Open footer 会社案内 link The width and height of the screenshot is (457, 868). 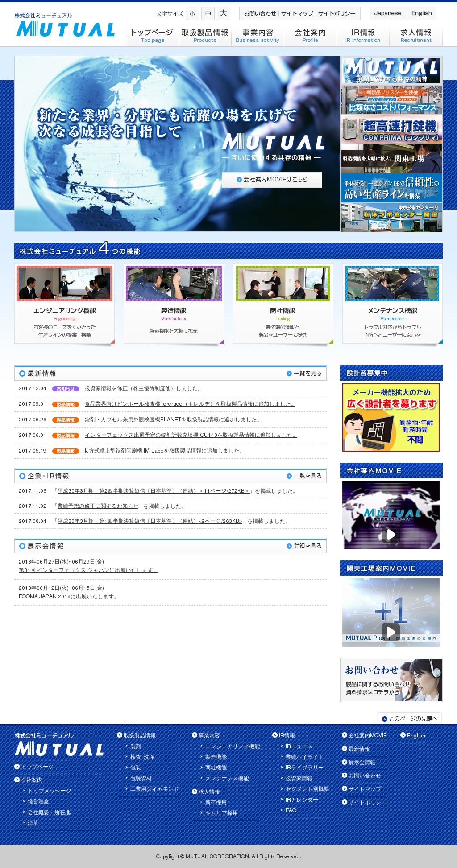(x=29, y=780)
